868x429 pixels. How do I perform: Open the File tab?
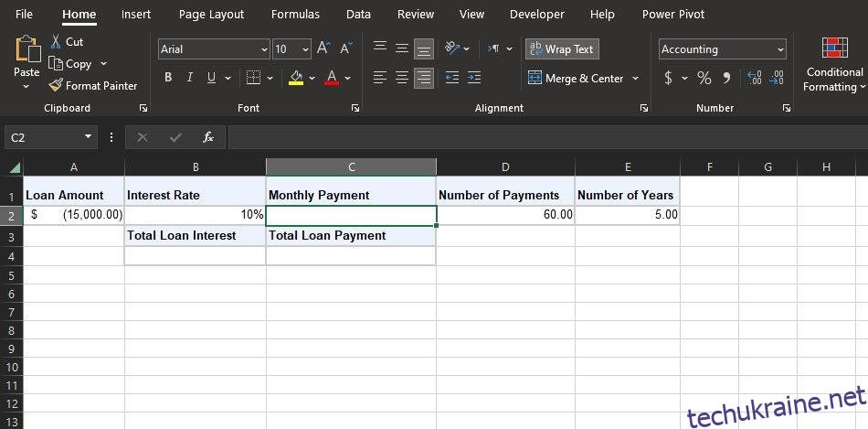[24, 15]
